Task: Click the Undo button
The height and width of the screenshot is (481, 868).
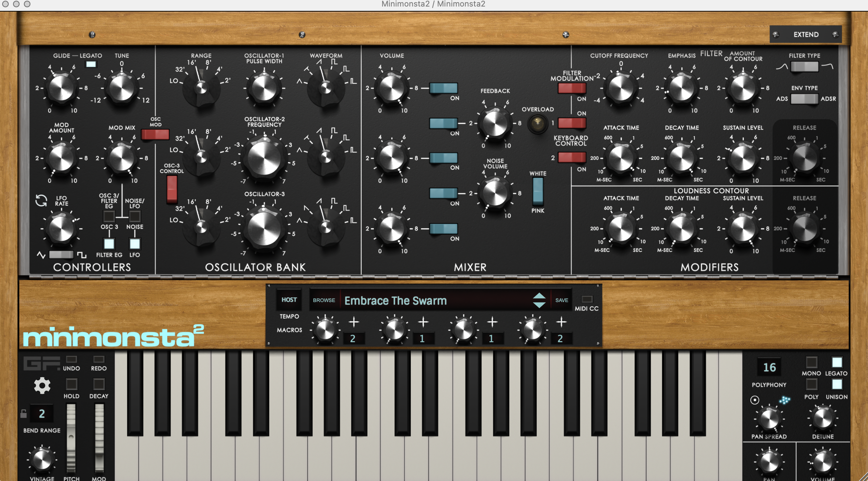Action: tap(71, 359)
